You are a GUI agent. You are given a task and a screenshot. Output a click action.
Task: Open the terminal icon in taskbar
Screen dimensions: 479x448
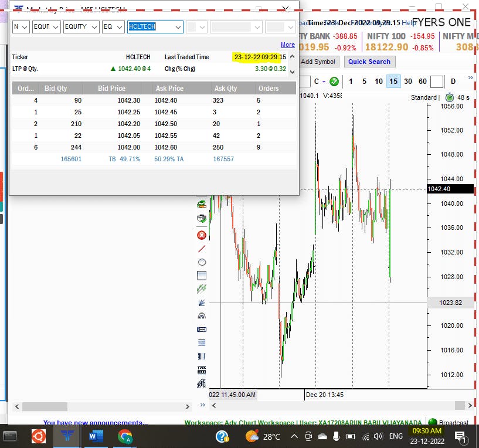coord(9,436)
